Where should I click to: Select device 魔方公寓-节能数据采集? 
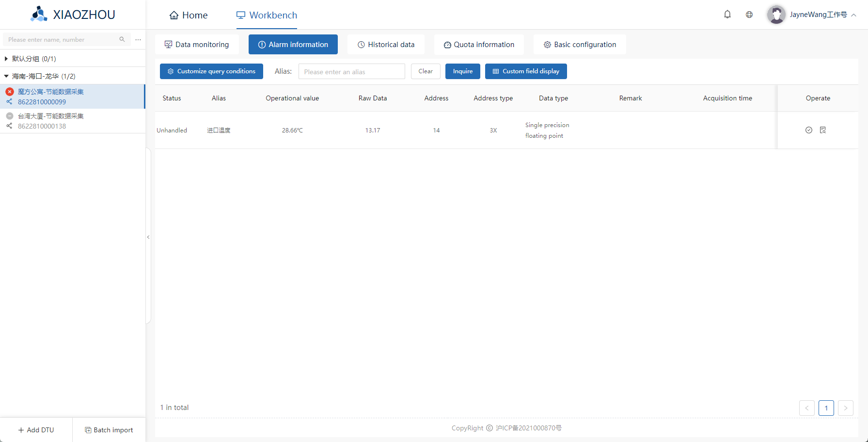[72, 97]
